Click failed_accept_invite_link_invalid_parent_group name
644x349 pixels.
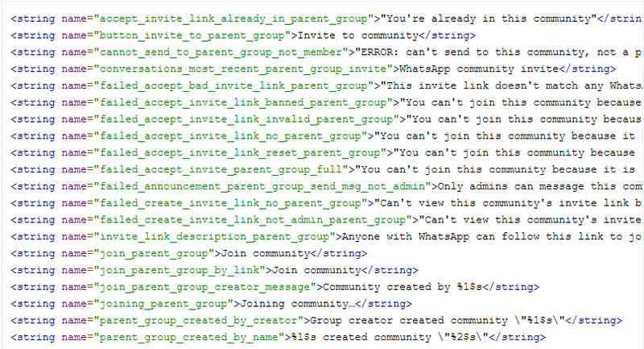point(246,119)
